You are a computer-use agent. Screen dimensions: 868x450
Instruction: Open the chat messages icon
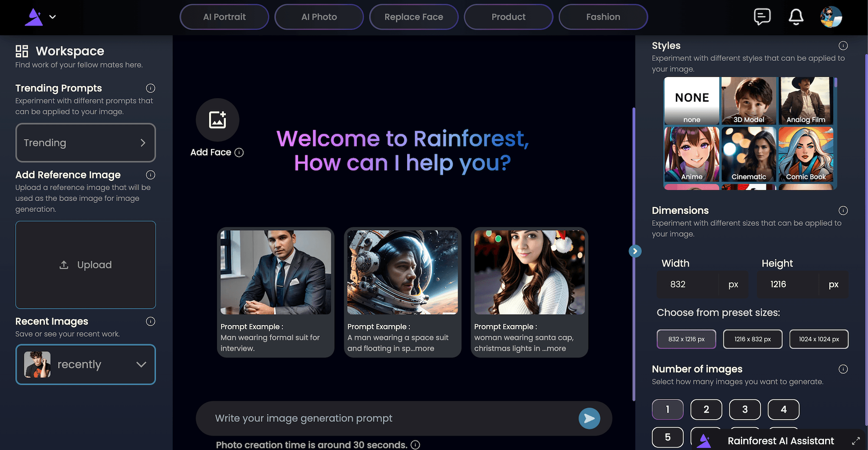point(762,17)
